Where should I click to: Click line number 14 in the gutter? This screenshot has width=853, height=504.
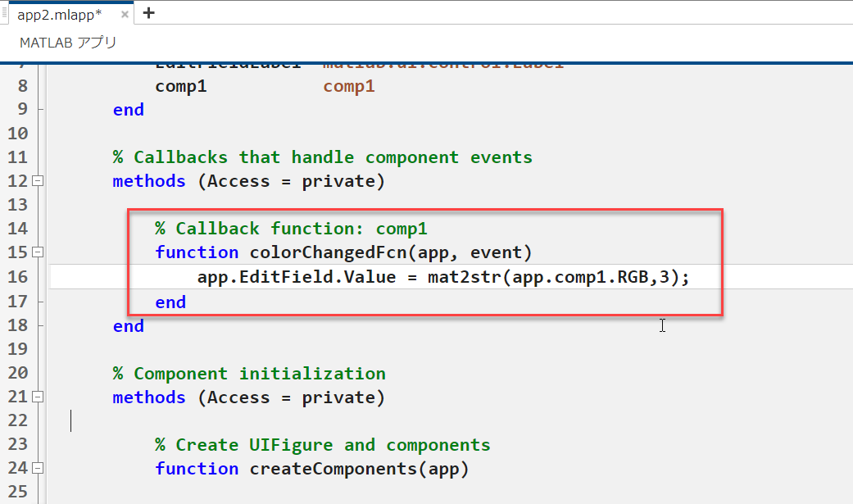coord(17,229)
